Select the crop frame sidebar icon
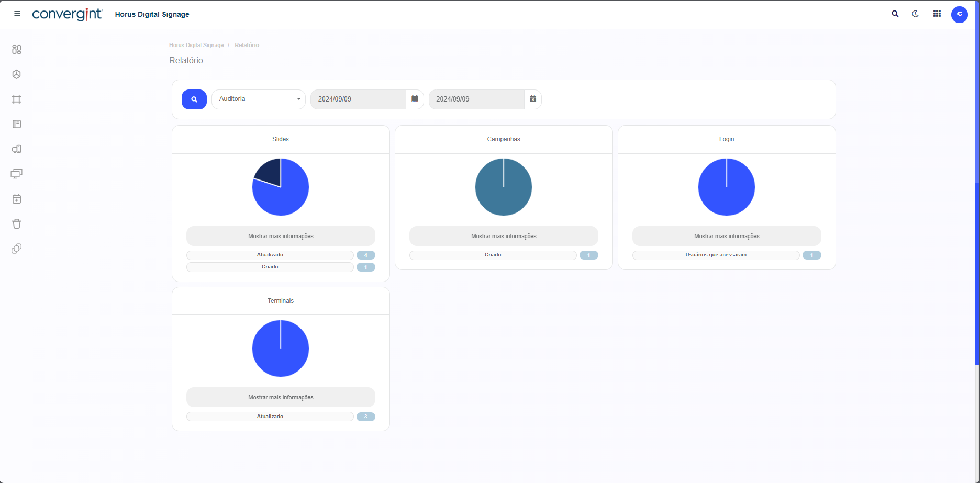Screen dimensions: 980x483 [17, 99]
